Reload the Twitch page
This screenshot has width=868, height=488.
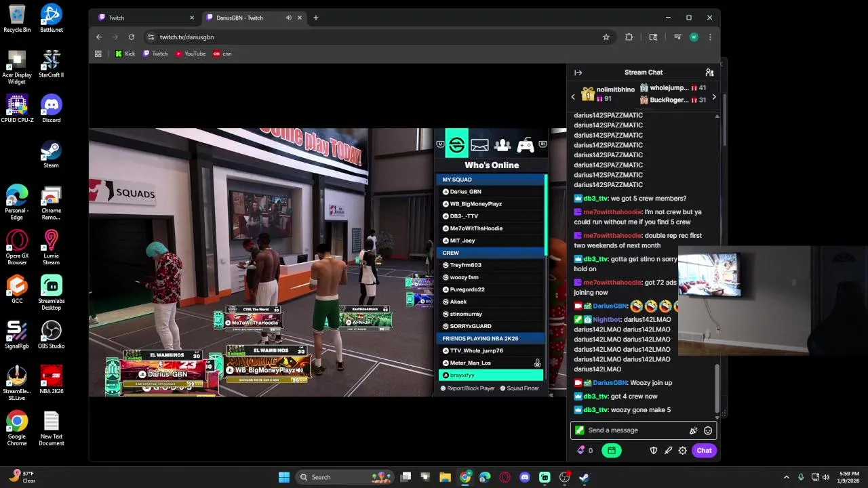(132, 37)
